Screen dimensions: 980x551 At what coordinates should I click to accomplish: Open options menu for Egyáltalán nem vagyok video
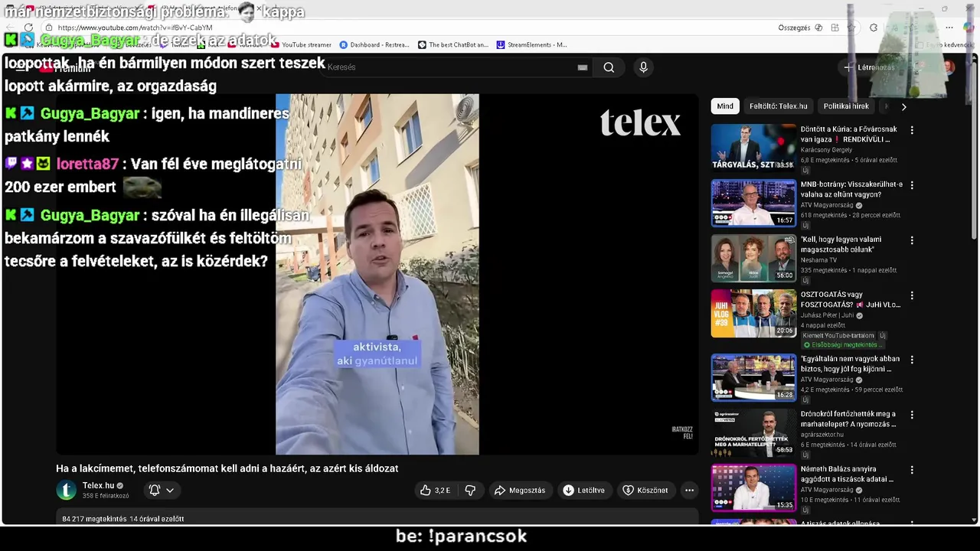click(x=912, y=360)
